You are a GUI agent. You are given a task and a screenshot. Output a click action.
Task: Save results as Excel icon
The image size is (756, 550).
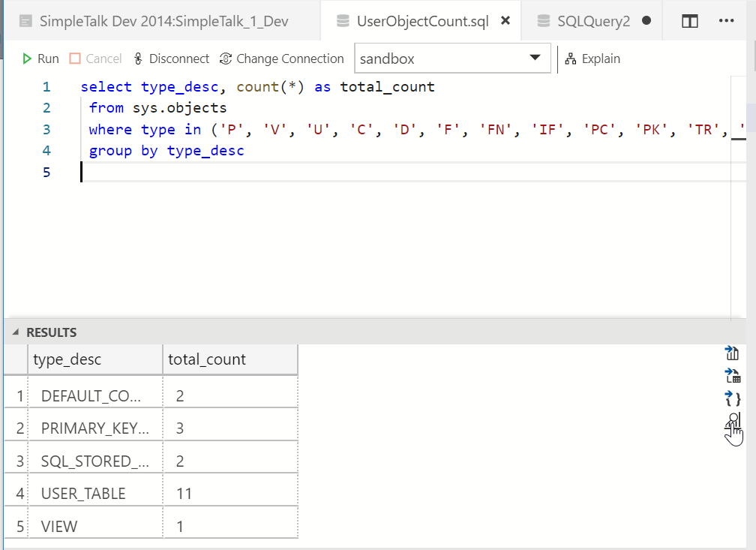pos(732,375)
